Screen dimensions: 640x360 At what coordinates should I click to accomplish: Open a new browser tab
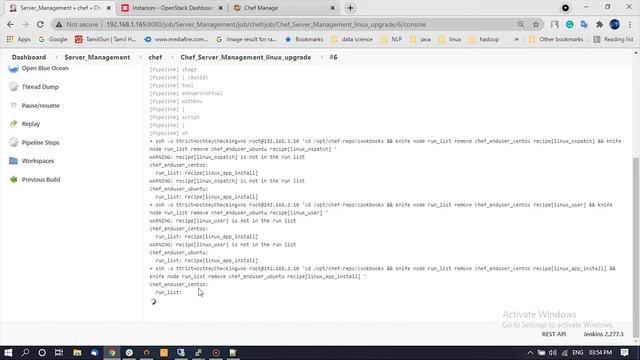point(350,8)
